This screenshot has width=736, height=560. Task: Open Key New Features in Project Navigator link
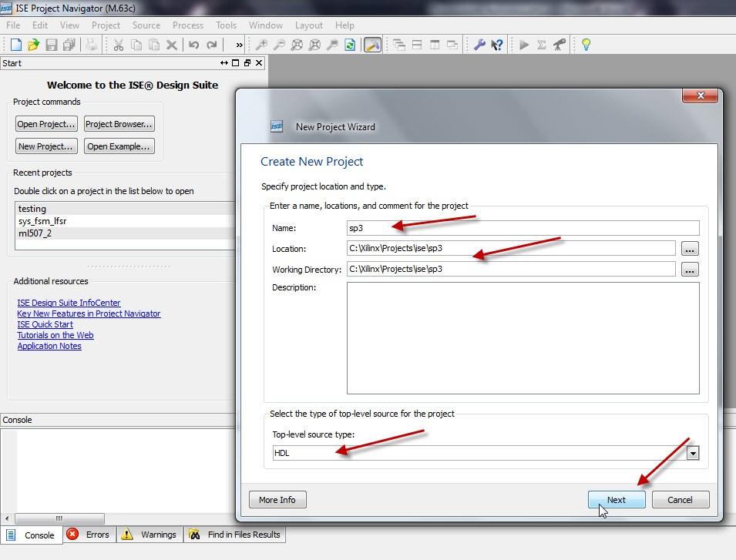89,314
